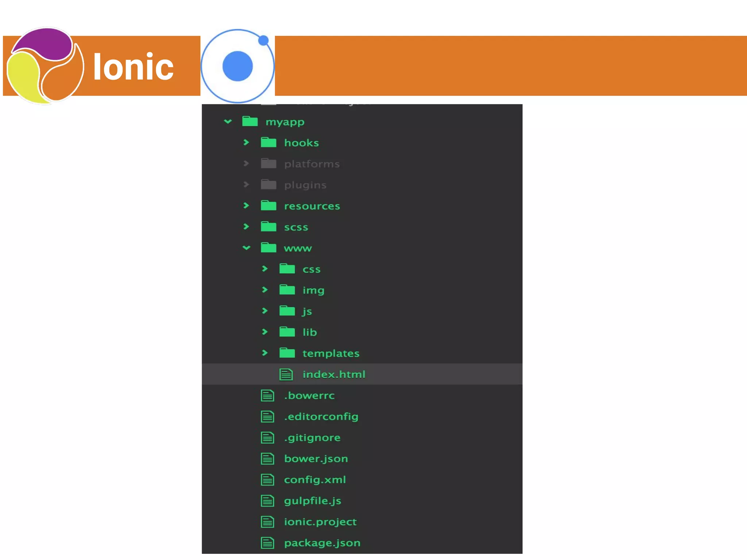Viewport: 747px width, 560px height.
Task: Select the 'lib' folder name
Action: [x=310, y=332]
